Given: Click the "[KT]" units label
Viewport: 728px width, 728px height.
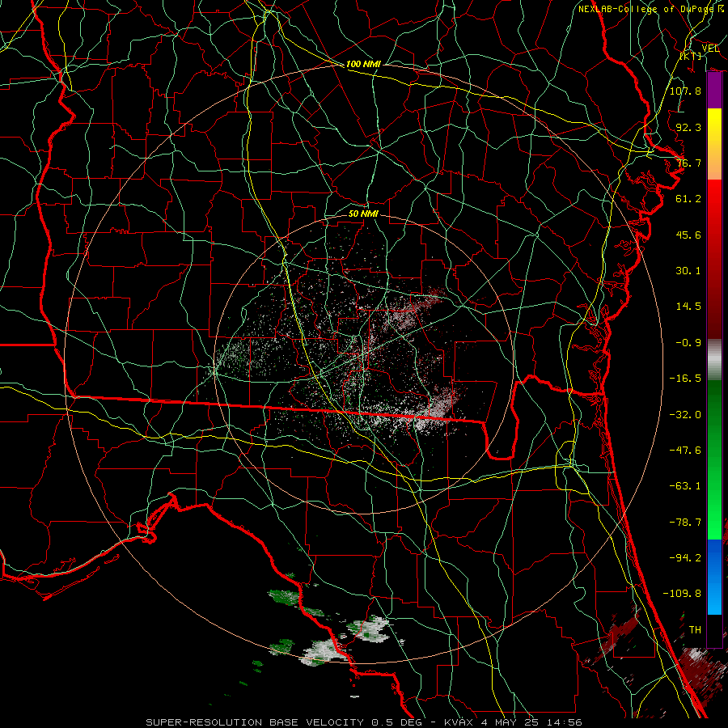Looking at the screenshot, I should (x=691, y=56).
